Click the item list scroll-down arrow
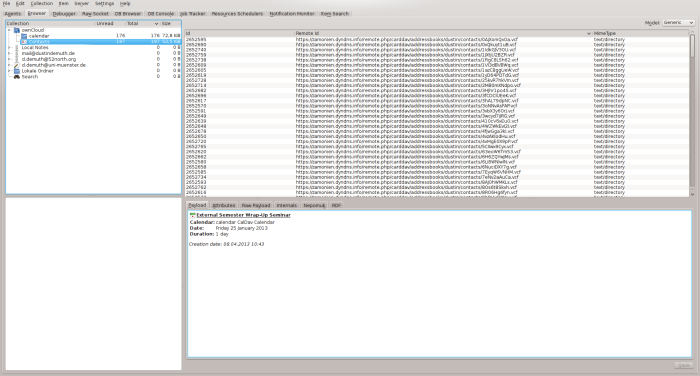This screenshot has height=376, width=700. point(692,194)
